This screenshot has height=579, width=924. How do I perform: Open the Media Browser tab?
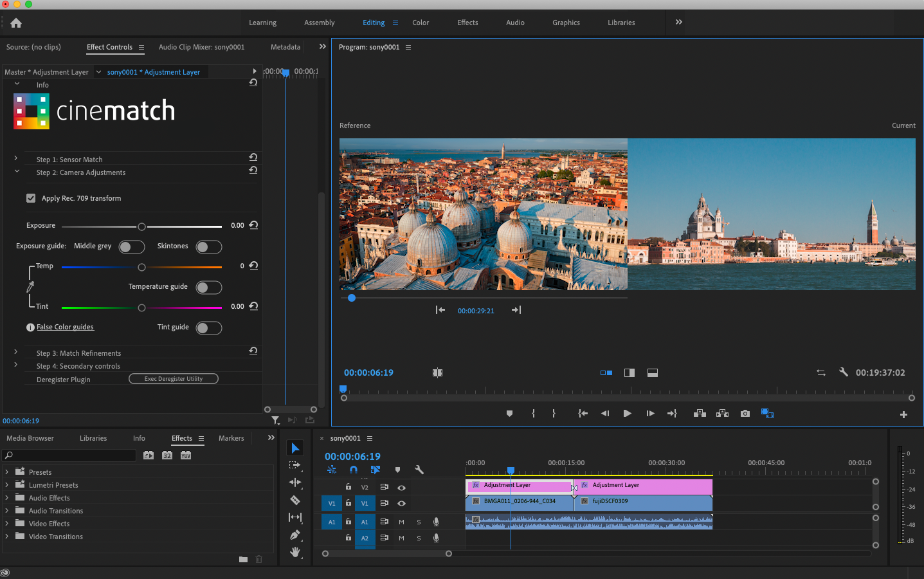(x=30, y=438)
